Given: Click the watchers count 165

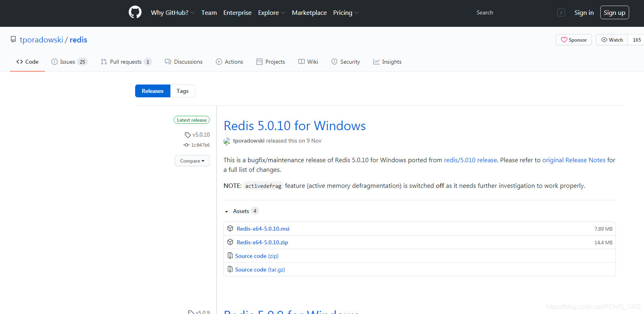Looking at the screenshot, I should 636,40.
